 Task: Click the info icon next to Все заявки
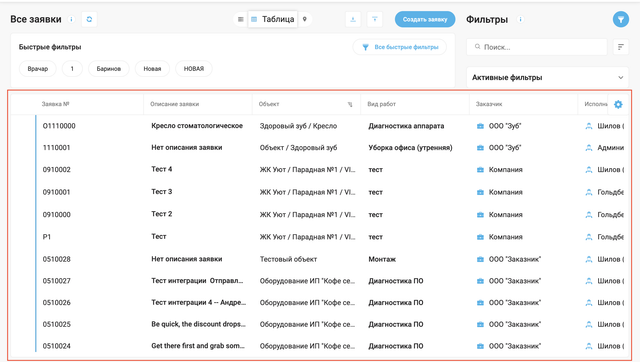71,19
